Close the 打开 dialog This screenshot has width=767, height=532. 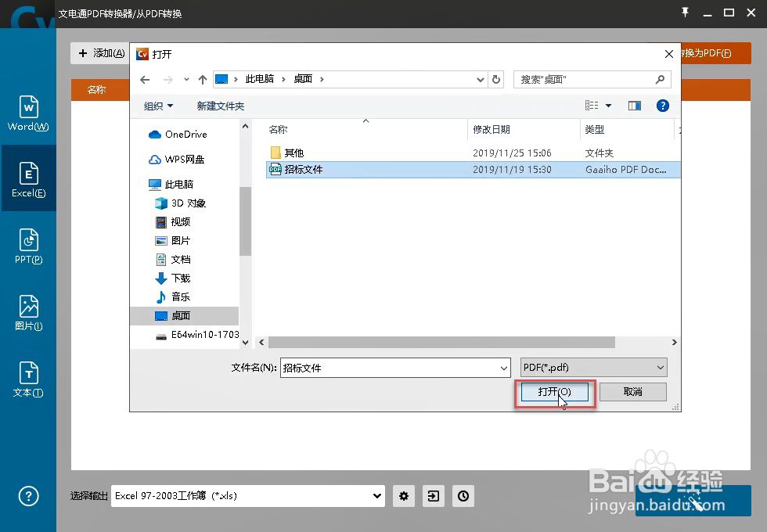coord(668,54)
